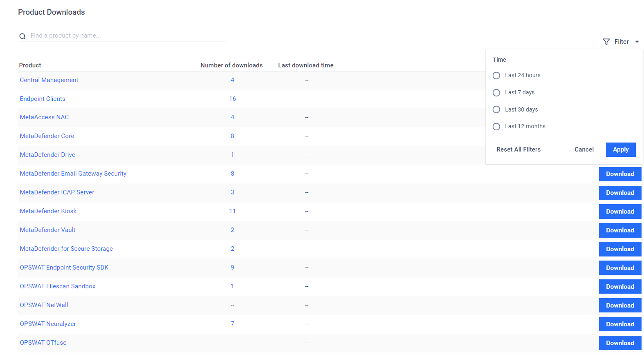The height and width of the screenshot is (359, 644).
Task: Open the MetaDefender Vault link
Action: point(47,230)
